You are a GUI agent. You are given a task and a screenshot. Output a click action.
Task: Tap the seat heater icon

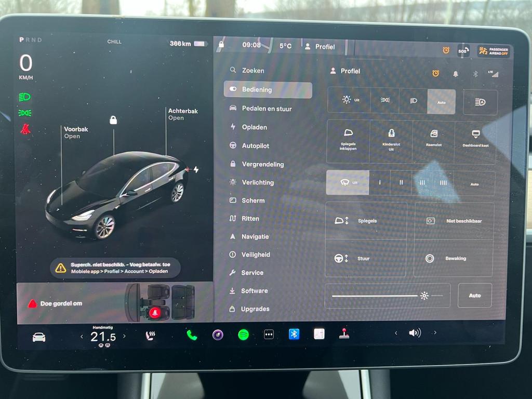(x=150, y=336)
